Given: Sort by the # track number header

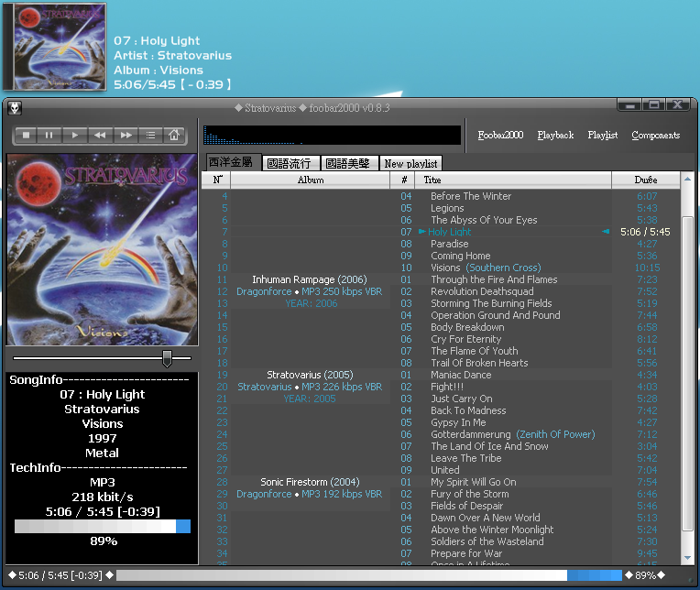Looking at the screenshot, I should 403,180.
